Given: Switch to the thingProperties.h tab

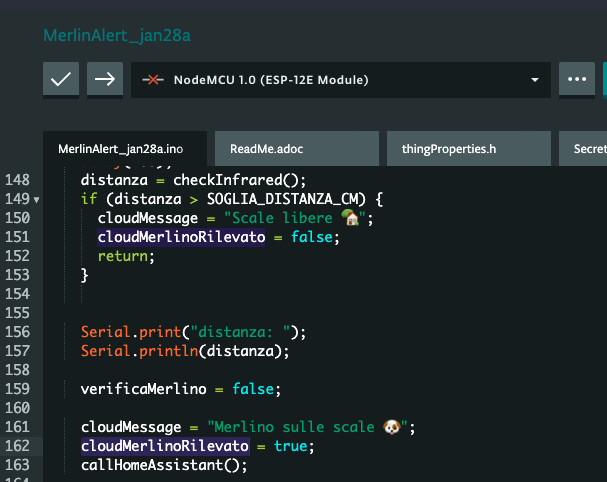Looking at the screenshot, I should click(x=469, y=149).
